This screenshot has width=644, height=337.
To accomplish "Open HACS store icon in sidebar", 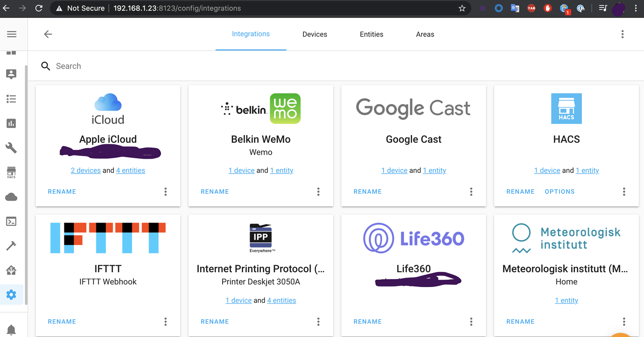I will pyautogui.click(x=11, y=173).
